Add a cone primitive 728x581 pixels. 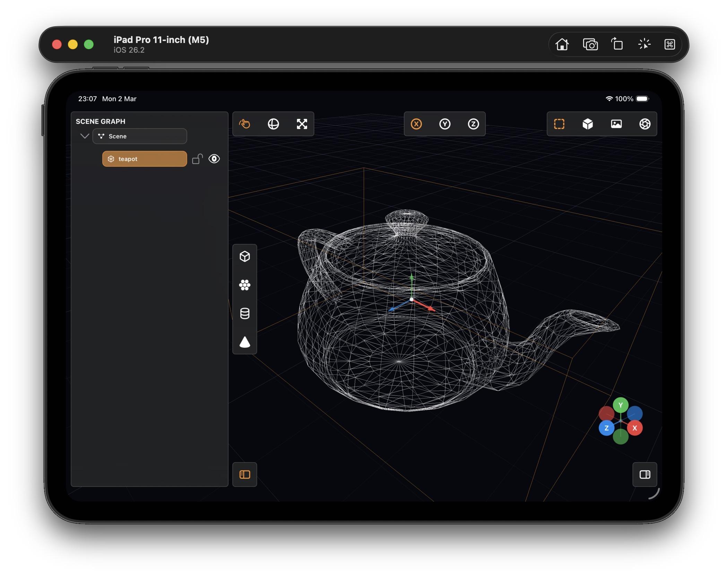pyautogui.click(x=245, y=342)
